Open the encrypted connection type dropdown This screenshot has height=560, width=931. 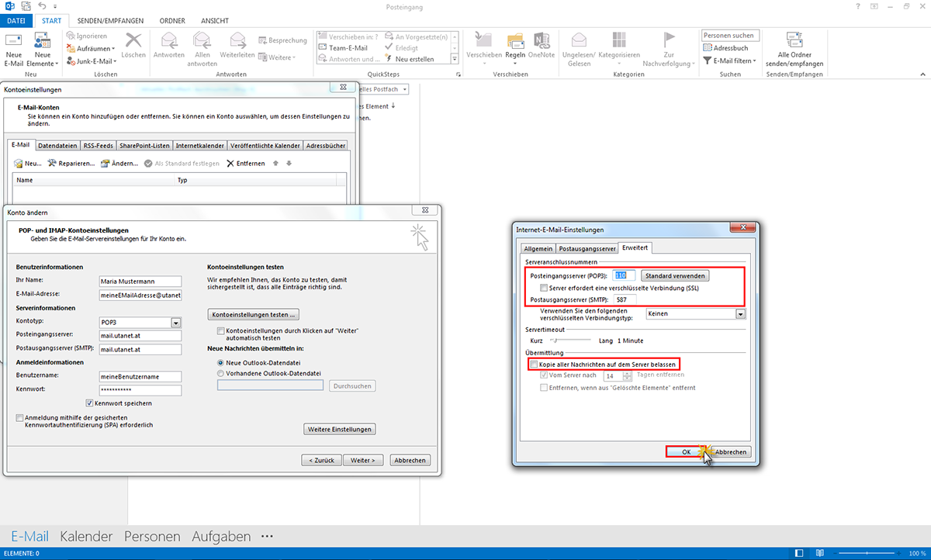(740, 313)
